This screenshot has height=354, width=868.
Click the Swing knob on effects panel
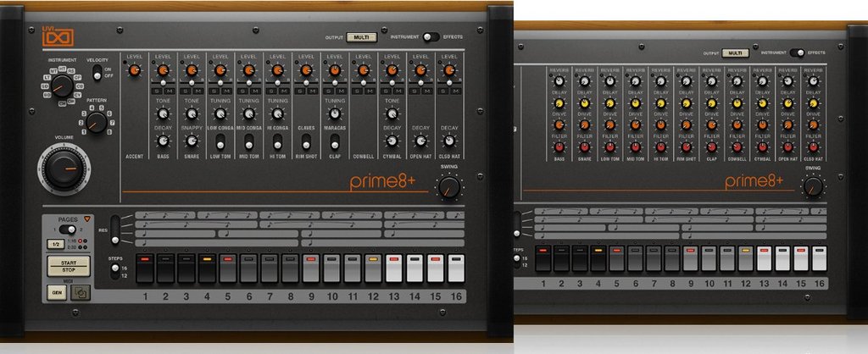click(x=813, y=187)
